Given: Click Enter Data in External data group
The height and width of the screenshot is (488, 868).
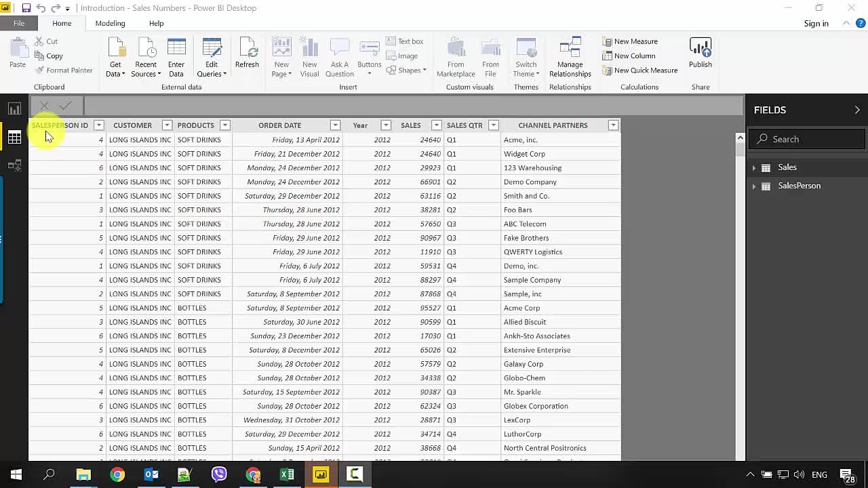Looking at the screenshot, I should tap(176, 57).
